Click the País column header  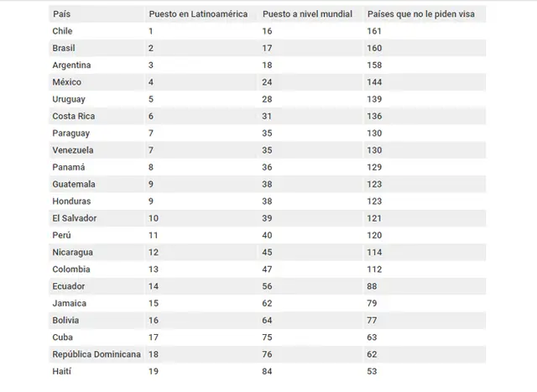pos(61,14)
